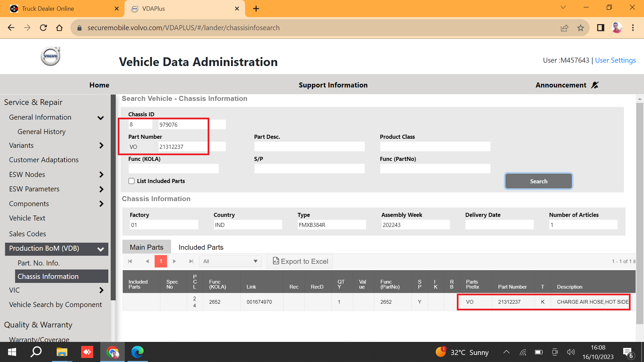The height and width of the screenshot is (362, 644).
Task: Open Sales Codes page
Action: pyautogui.click(x=28, y=234)
